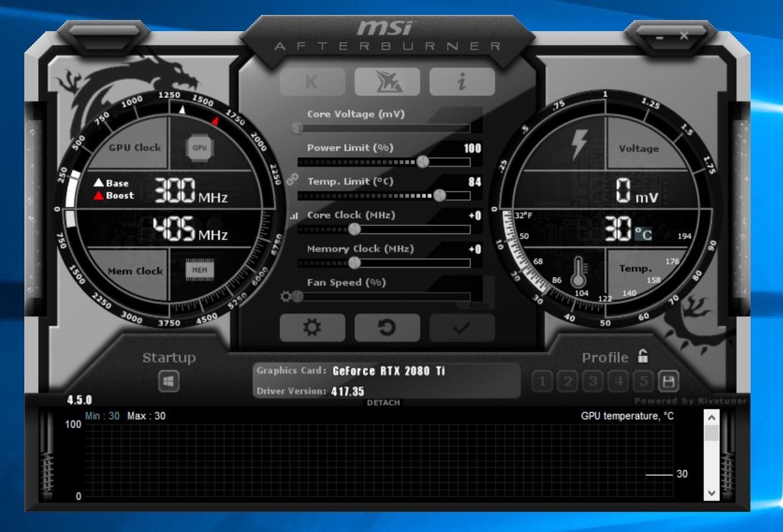Click the Core Clock offset value +0

(x=475, y=216)
